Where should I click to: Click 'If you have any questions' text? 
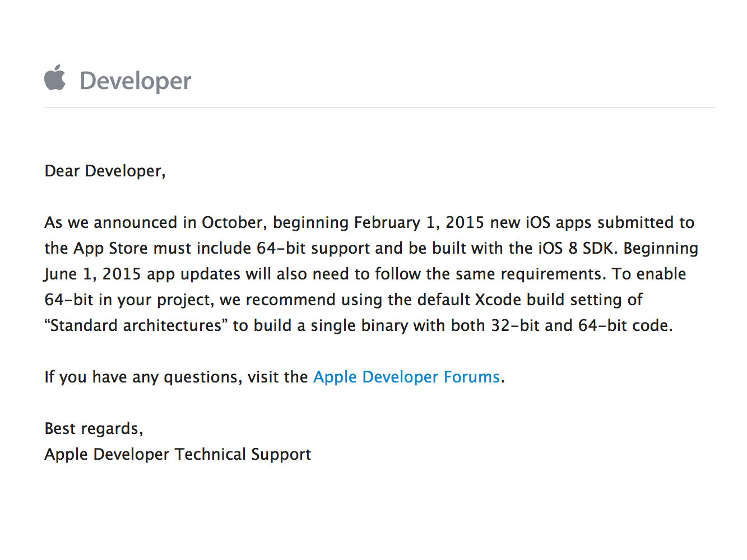[x=142, y=377]
